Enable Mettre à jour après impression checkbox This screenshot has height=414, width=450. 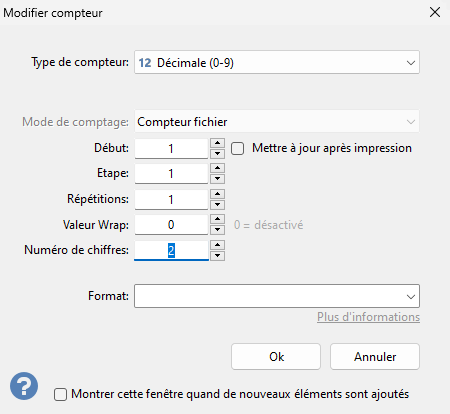pyautogui.click(x=238, y=148)
